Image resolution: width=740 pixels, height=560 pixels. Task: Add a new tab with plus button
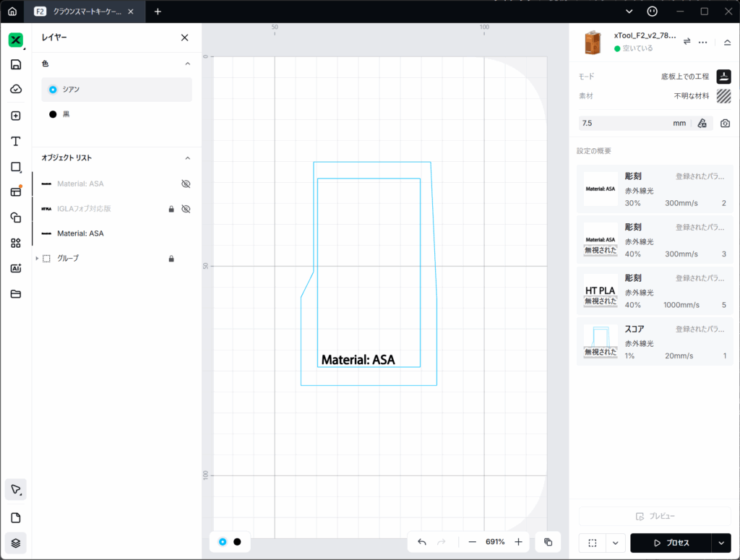click(158, 12)
